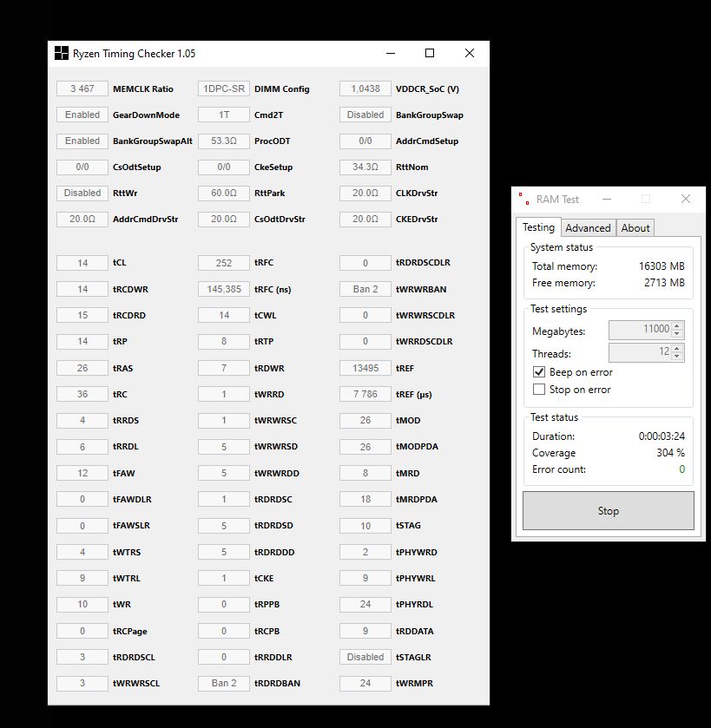This screenshot has width=711, height=728.
Task: Enable the Stop on error checkbox
Action: [539, 389]
